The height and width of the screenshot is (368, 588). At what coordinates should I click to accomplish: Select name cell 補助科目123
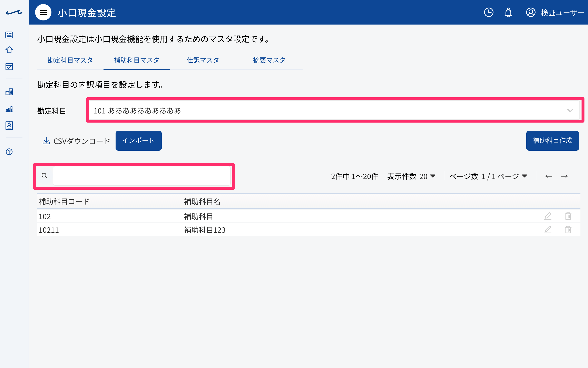[x=205, y=230]
